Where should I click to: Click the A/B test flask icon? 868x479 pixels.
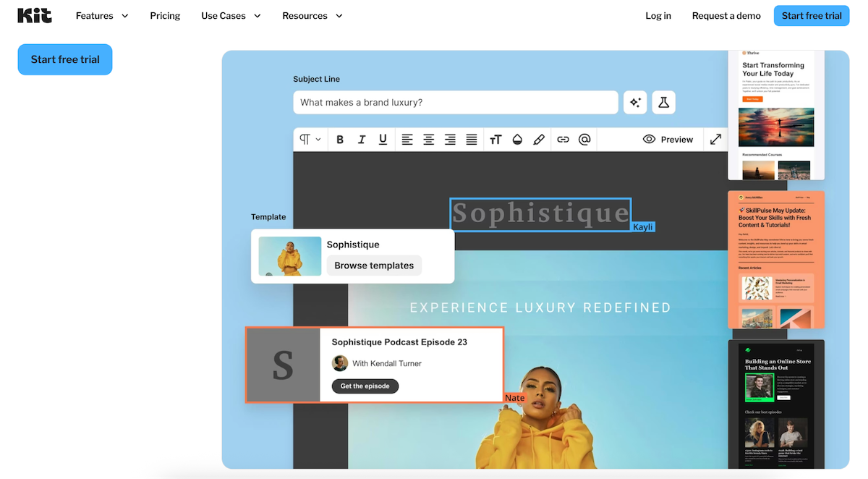tap(663, 102)
